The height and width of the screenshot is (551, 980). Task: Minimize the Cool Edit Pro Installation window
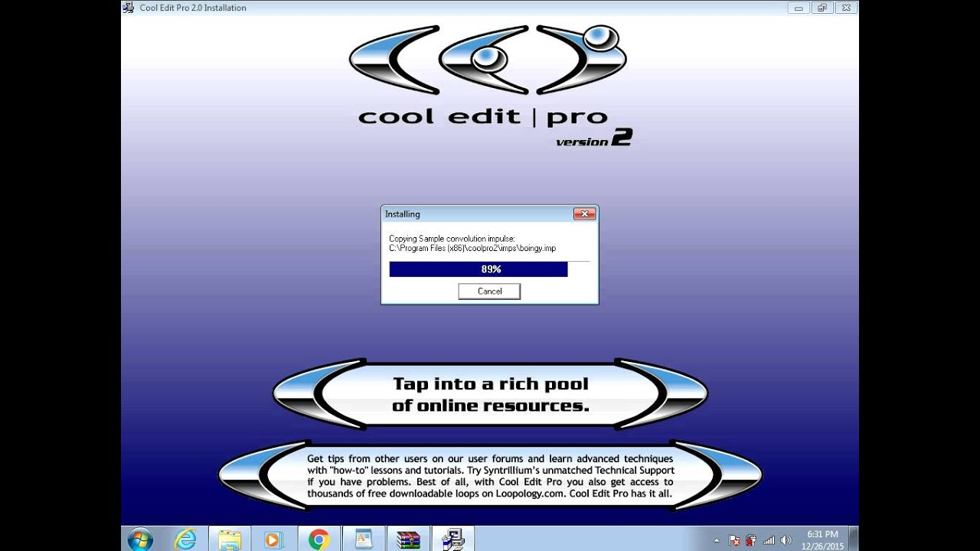tap(799, 8)
